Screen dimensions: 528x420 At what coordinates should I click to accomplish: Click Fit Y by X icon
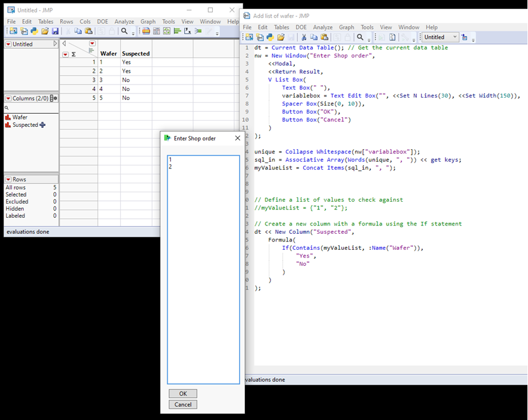(x=187, y=32)
